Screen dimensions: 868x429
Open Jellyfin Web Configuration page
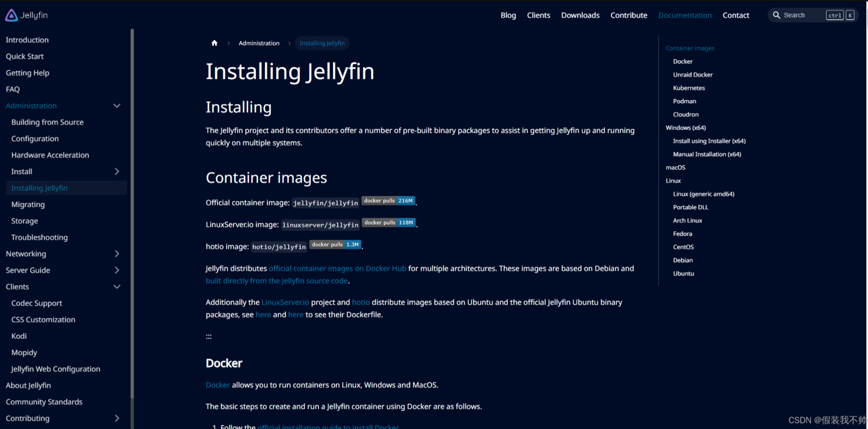pyautogui.click(x=56, y=369)
